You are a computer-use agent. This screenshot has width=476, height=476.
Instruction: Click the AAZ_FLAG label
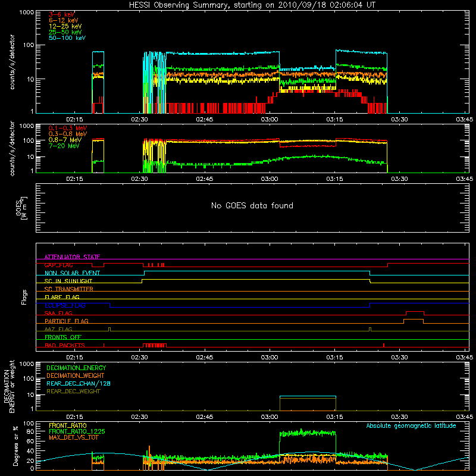58,329
